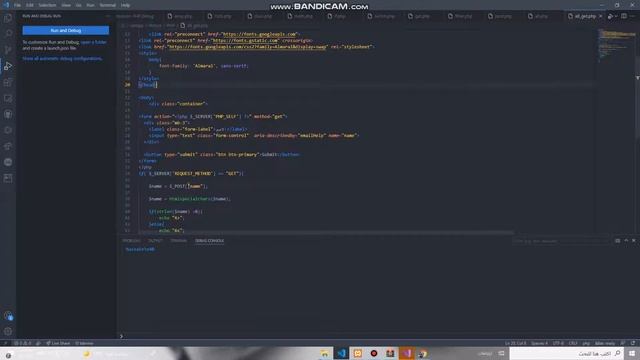Click the debug console filter input

(x=560, y=241)
